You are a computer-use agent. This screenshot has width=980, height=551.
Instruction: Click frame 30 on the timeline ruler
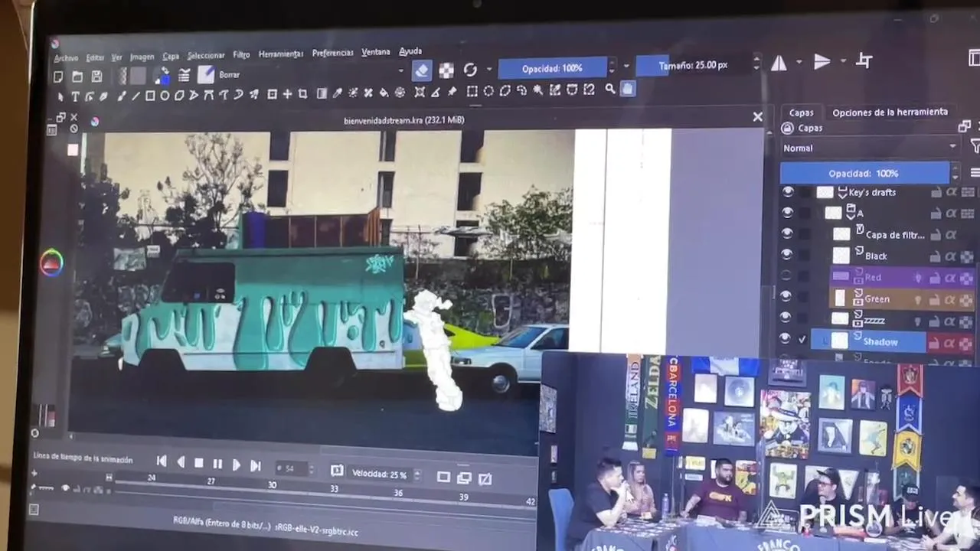pos(272,484)
